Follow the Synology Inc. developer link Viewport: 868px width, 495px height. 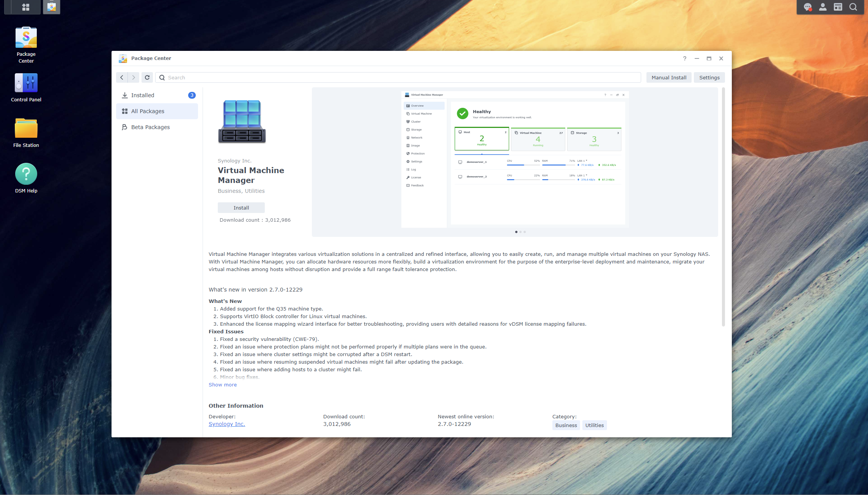click(x=226, y=424)
